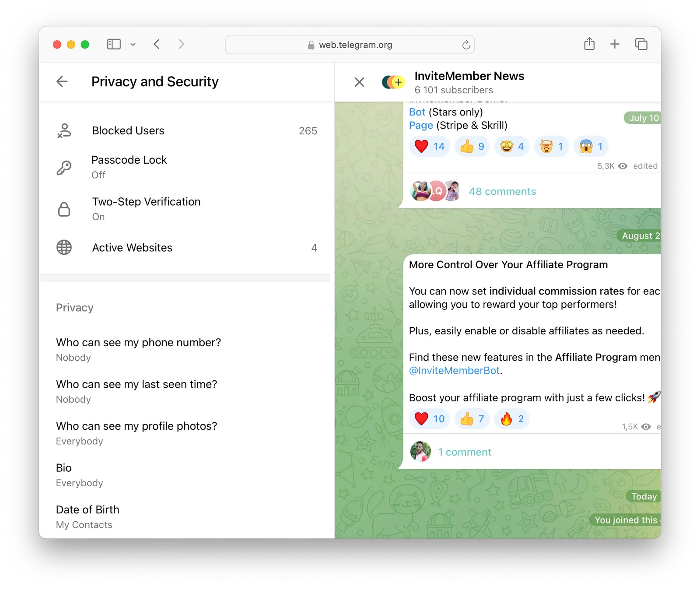Change who can see my profile photos
700x590 pixels.
click(x=187, y=433)
